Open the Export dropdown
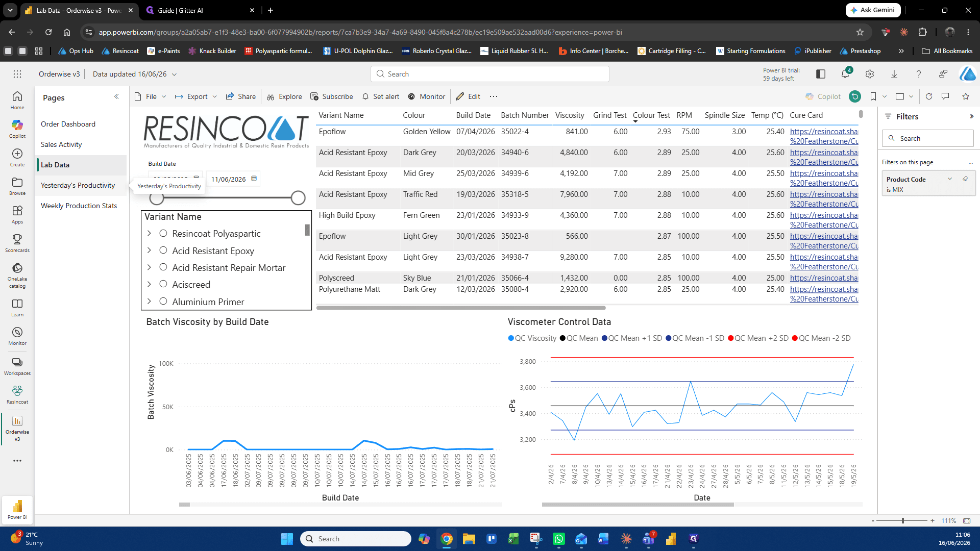980x551 pixels. point(196,96)
